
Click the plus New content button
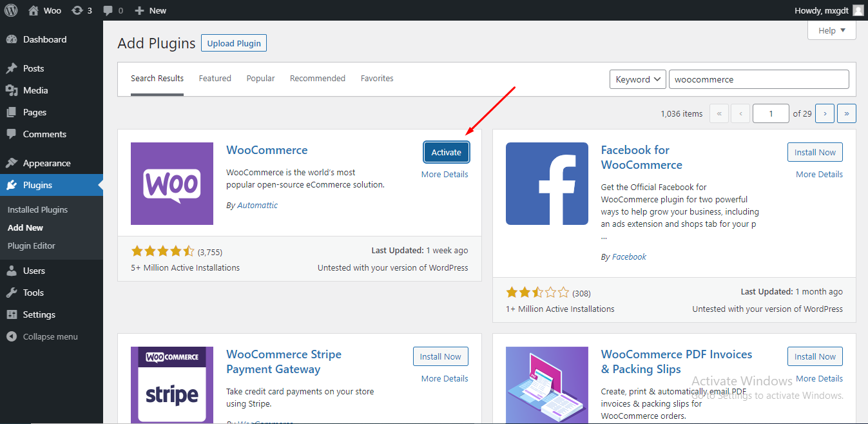[x=150, y=10]
